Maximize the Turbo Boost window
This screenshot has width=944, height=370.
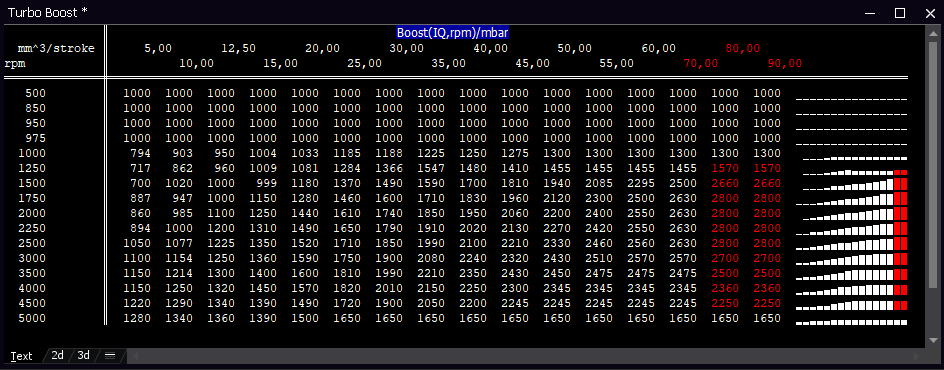pyautogui.click(x=900, y=13)
